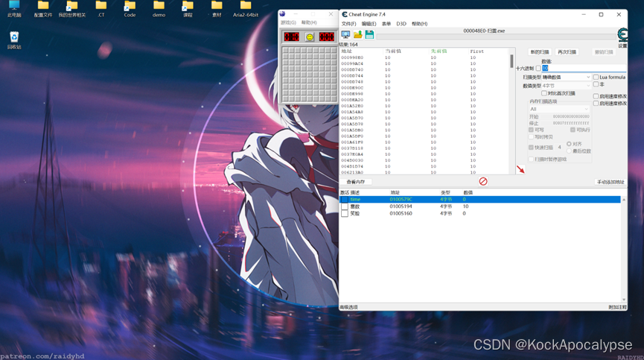The height and width of the screenshot is (360, 644).
Task: Click the 再次扫描 next scan button
Action: 567,51
